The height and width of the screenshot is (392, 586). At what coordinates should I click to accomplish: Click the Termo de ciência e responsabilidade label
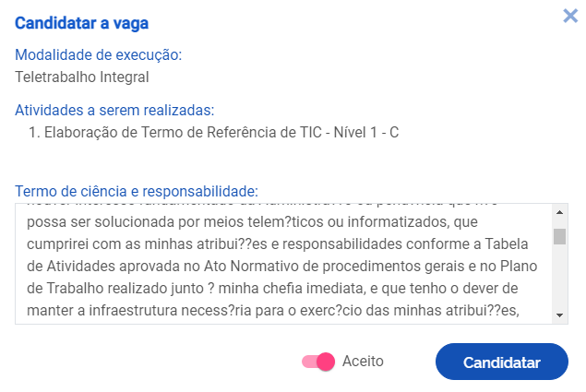(136, 191)
